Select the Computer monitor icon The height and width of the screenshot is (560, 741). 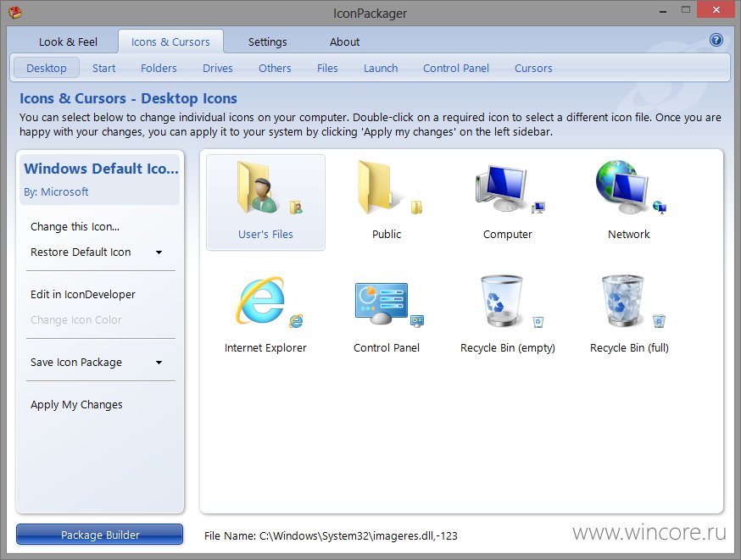point(501,188)
